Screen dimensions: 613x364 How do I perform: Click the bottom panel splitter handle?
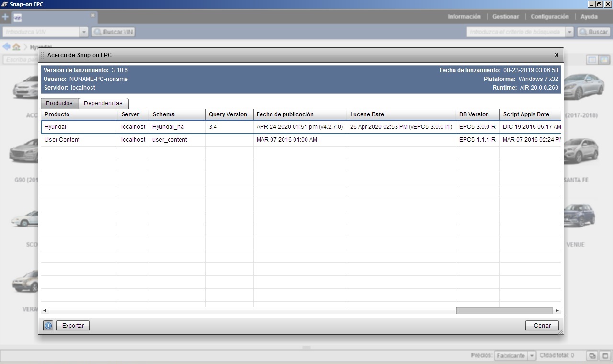click(x=306, y=347)
